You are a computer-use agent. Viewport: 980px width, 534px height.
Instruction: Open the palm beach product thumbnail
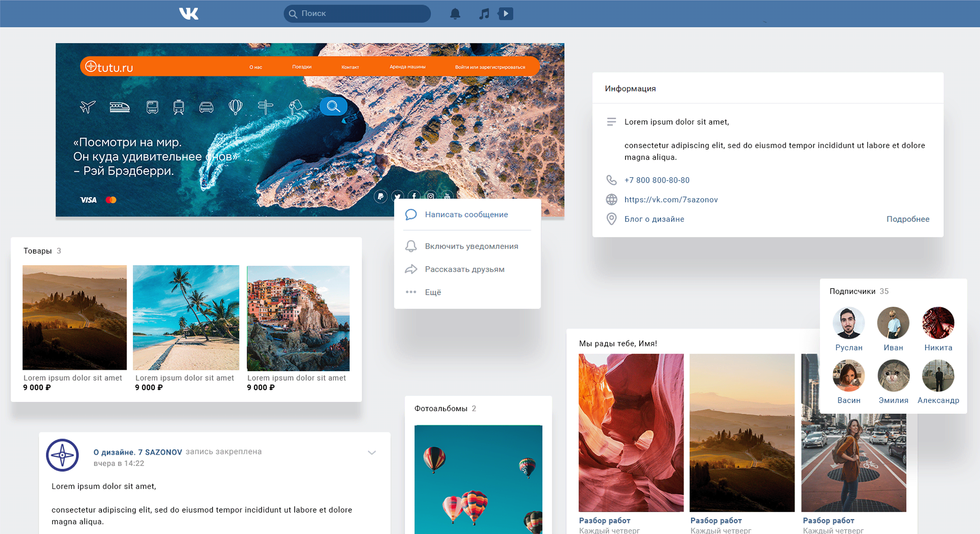[185, 318]
